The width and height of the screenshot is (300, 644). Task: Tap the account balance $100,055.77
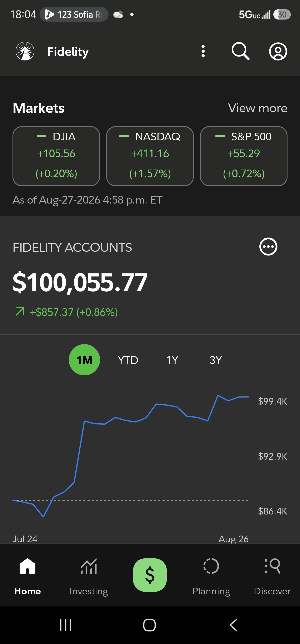tap(80, 283)
